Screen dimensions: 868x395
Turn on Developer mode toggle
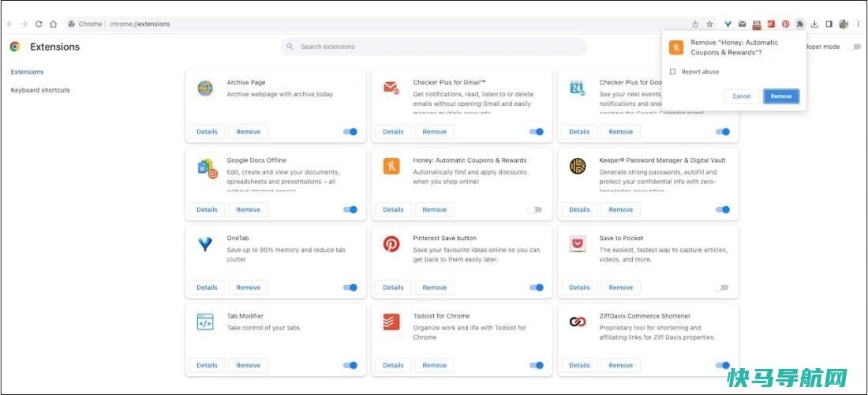click(x=854, y=47)
